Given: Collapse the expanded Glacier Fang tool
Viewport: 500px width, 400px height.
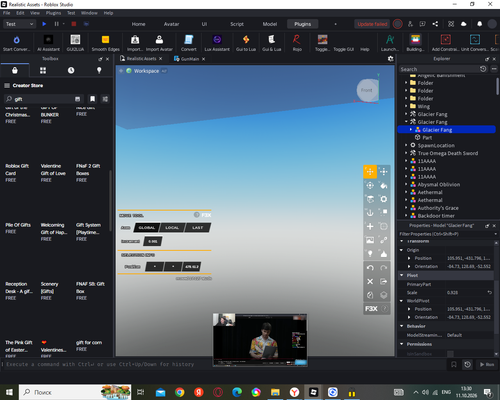Looking at the screenshot, I should pyautogui.click(x=406, y=122).
